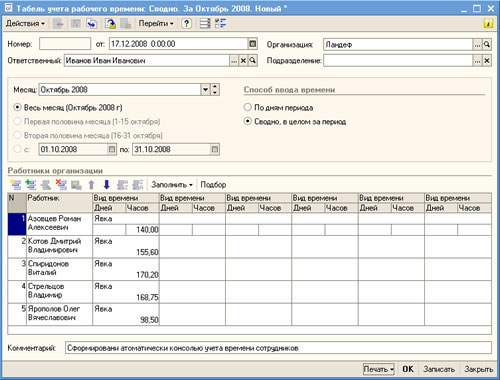Open the Заполнить dropdown
Screen dimensions: 500x380
coord(172,185)
